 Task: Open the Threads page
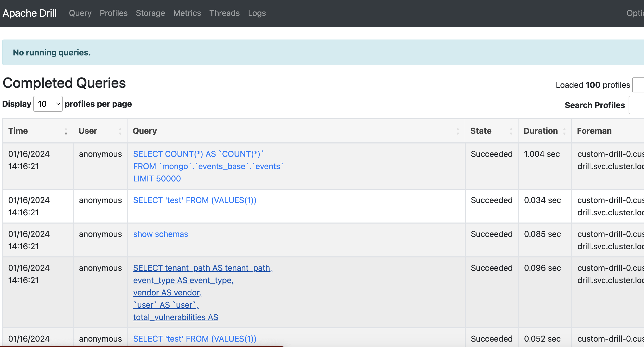click(x=225, y=13)
